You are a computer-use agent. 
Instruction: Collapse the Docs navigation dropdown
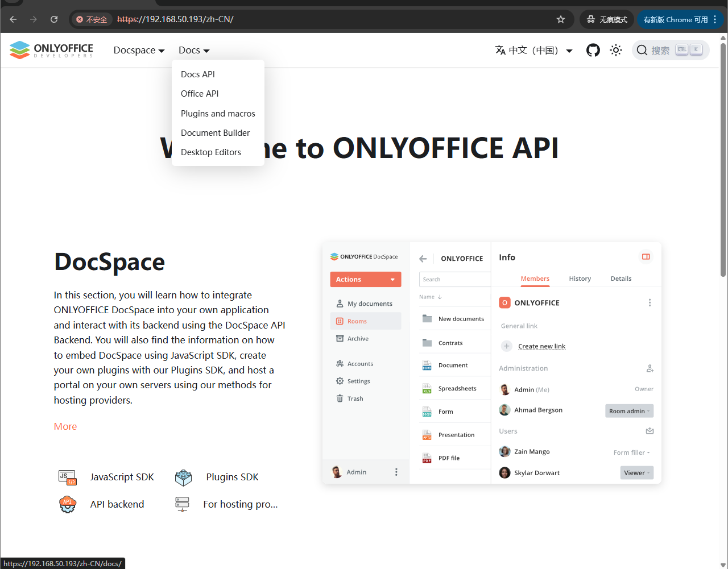coord(194,50)
